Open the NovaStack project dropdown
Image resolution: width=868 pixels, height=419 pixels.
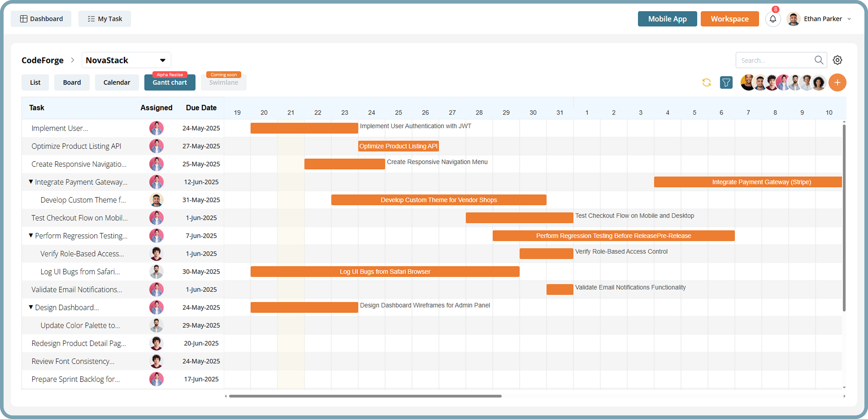(162, 60)
